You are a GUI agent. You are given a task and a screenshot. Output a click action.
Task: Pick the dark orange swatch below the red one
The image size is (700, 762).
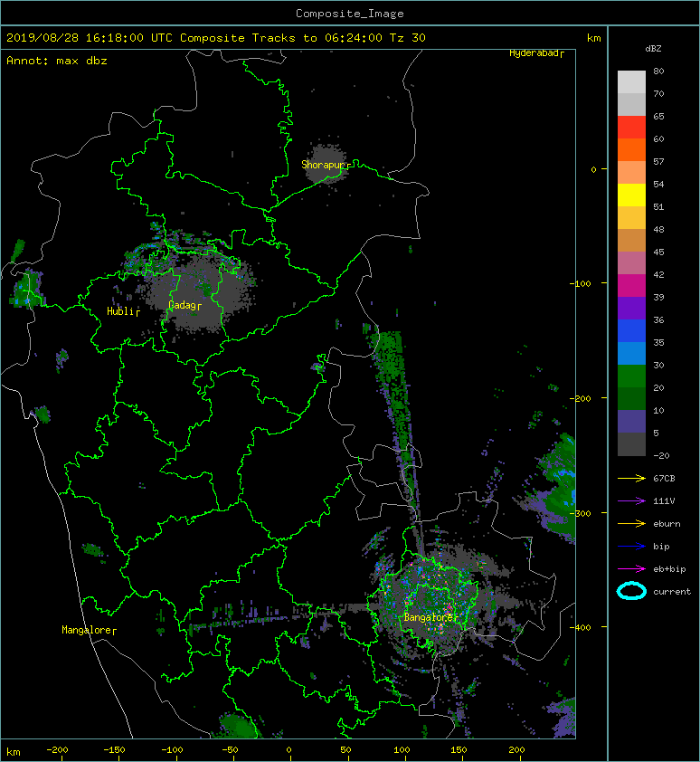(x=631, y=149)
